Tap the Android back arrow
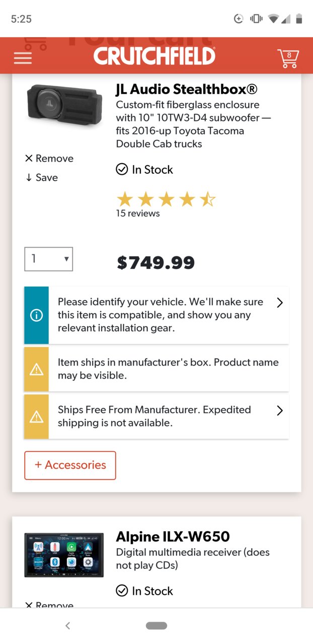The width and height of the screenshot is (313, 644). pos(67,625)
